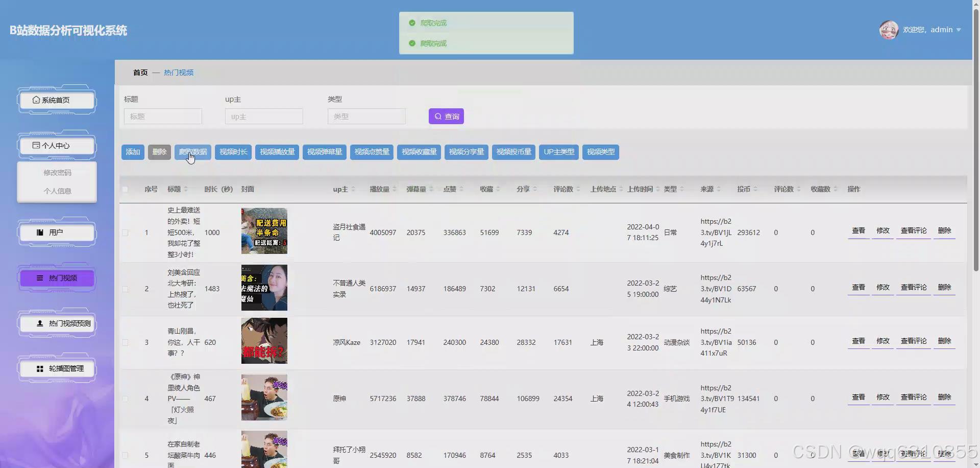Click the admin user avatar picture
The width and height of the screenshot is (980, 468).
889,30
